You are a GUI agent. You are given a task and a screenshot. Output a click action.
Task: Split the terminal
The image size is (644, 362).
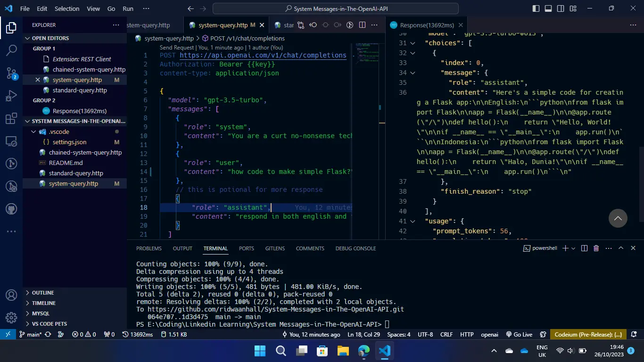[584, 248]
